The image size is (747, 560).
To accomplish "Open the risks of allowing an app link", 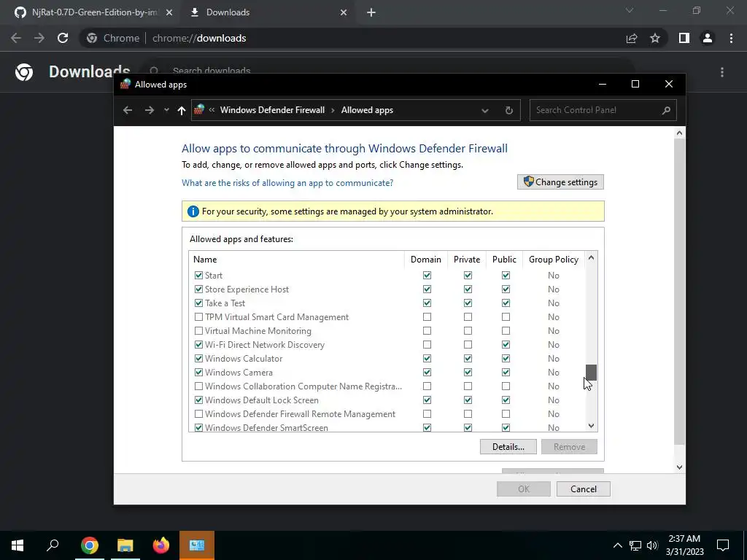I will tap(287, 183).
